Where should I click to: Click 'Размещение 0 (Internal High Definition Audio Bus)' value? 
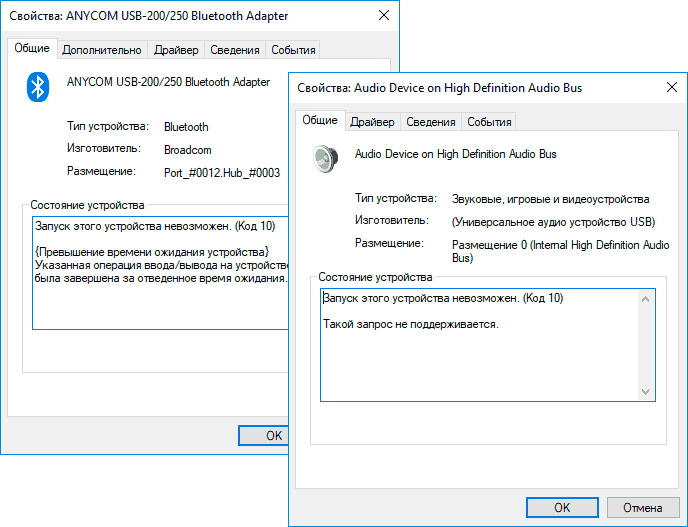point(560,251)
